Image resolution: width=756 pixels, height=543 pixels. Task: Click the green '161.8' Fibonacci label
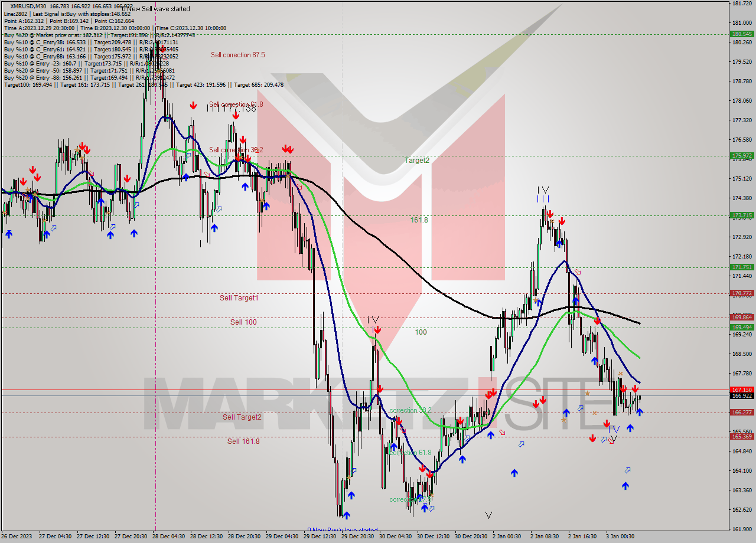419,220
